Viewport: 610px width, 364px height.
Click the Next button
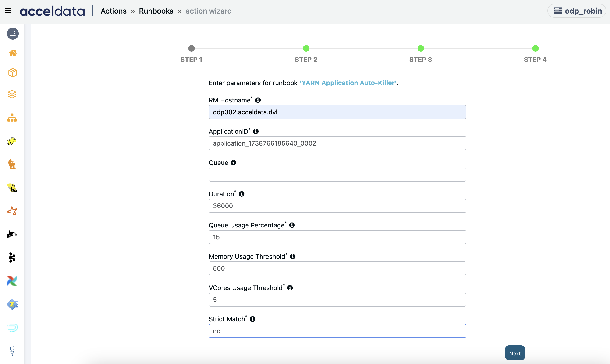[x=515, y=353]
